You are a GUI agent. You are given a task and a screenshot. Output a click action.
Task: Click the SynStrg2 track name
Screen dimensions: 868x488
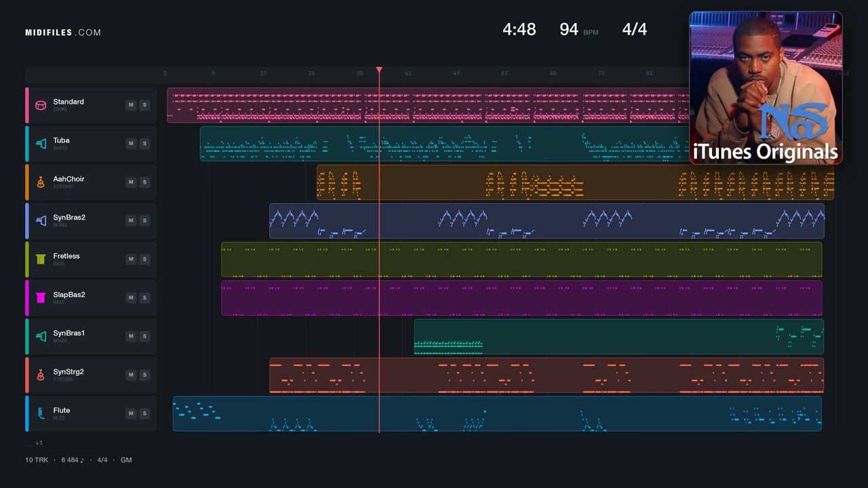pos(68,372)
